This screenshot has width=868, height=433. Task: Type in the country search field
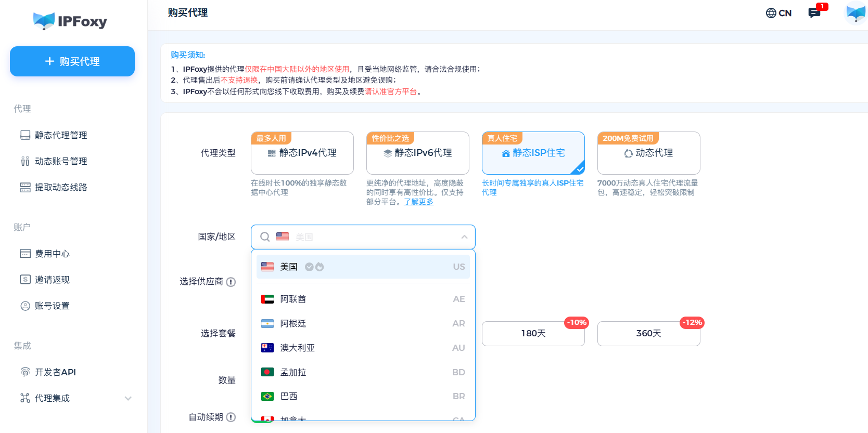point(375,237)
